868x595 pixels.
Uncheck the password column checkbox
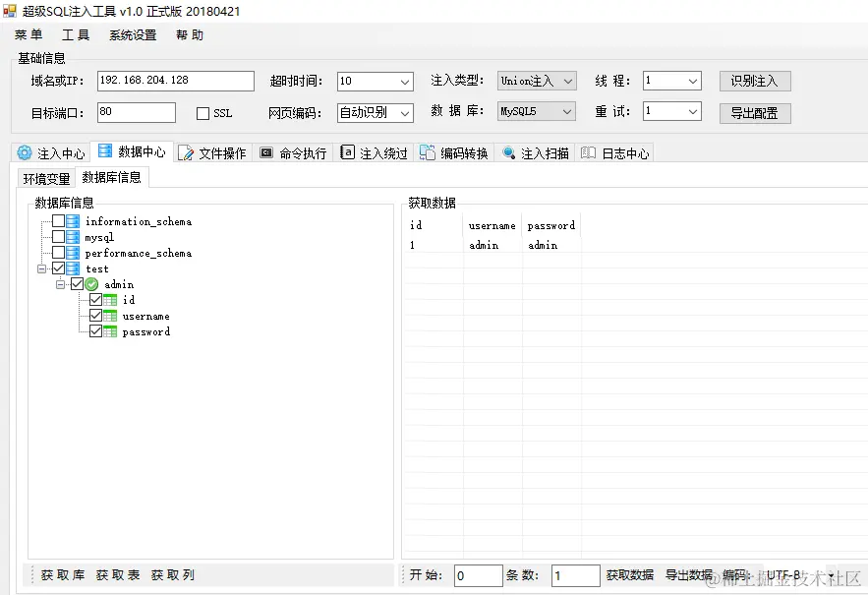95,331
